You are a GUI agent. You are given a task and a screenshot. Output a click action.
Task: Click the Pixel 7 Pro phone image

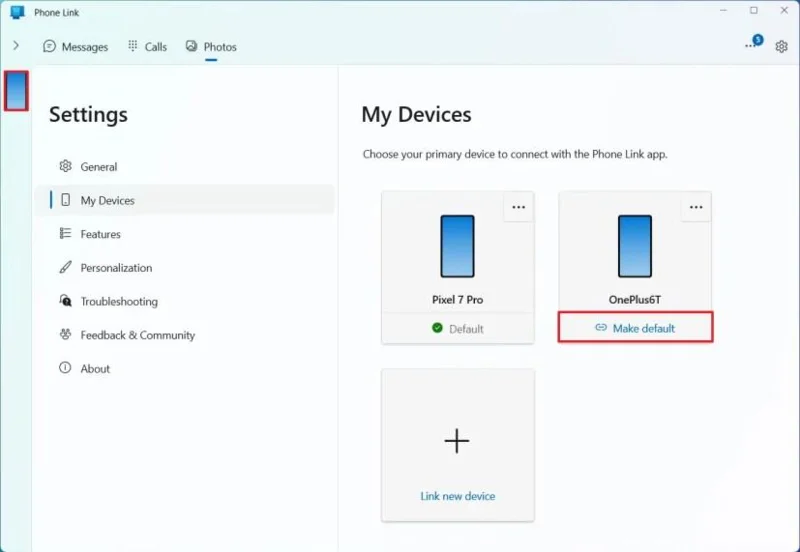(458, 246)
